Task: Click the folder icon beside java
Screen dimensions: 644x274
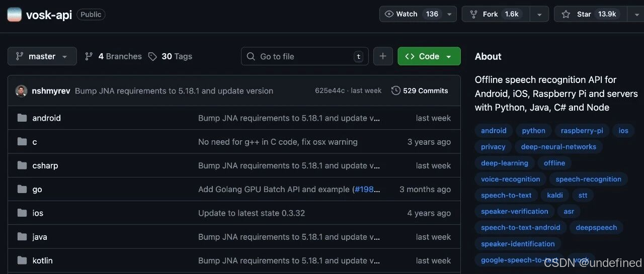Action: click(x=22, y=237)
